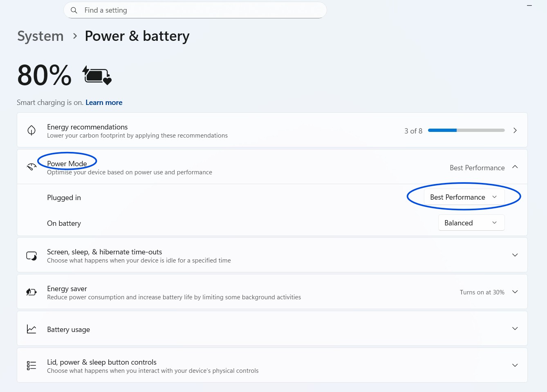Open the On battery Balanced dropdown
Viewport: 547px width, 392px height.
pos(471,223)
